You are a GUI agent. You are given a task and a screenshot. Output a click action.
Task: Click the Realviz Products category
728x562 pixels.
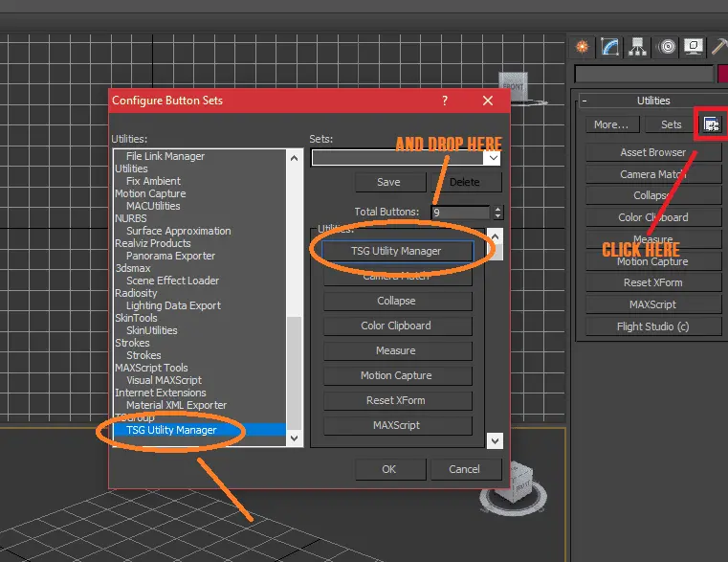click(x=153, y=243)
